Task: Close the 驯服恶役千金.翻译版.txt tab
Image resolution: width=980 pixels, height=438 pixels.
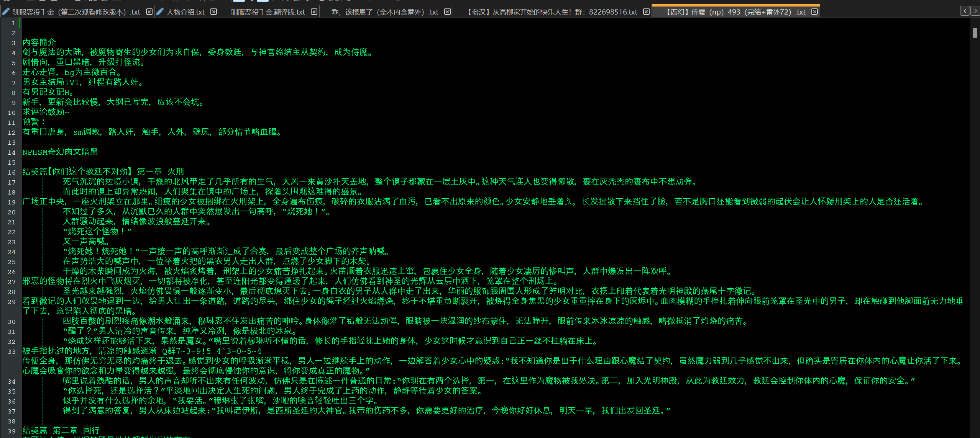Action: (314, 12)
